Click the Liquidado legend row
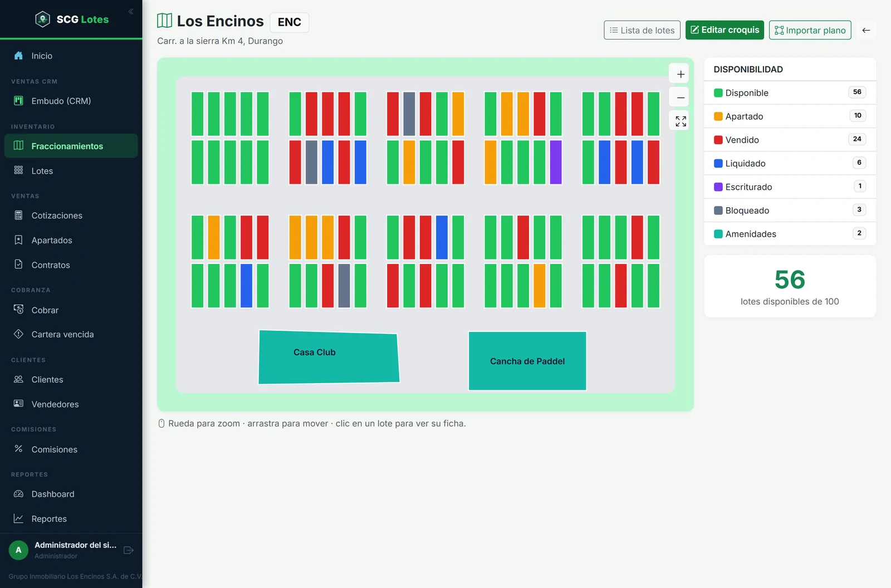The image size is (891, 588). 790,163
